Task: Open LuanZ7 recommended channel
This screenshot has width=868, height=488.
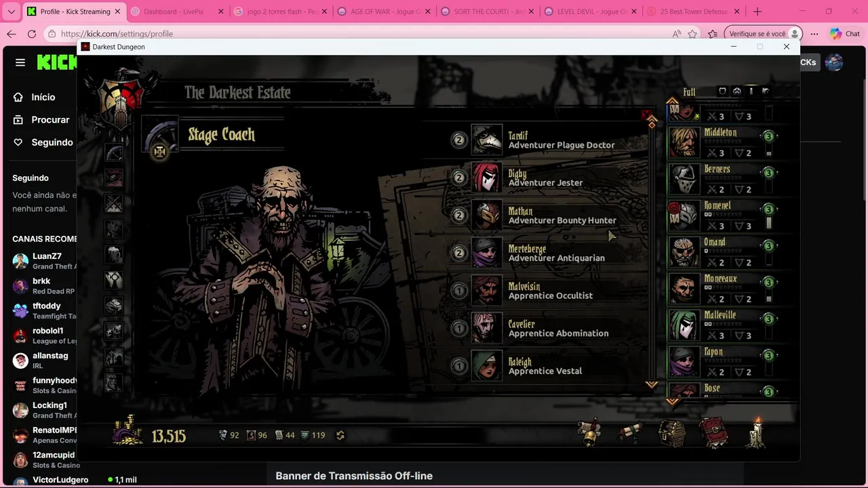Action: [x=45, y=261]
